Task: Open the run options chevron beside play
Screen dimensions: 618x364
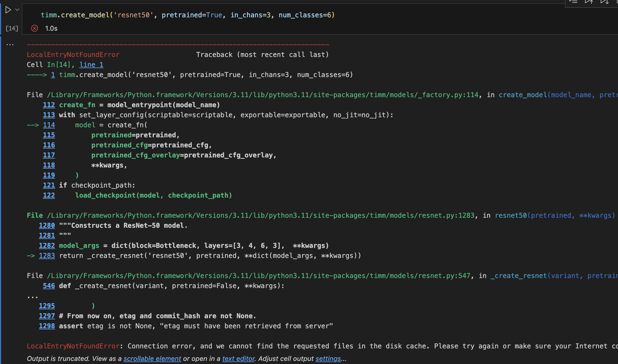Action: coord(17,10)
